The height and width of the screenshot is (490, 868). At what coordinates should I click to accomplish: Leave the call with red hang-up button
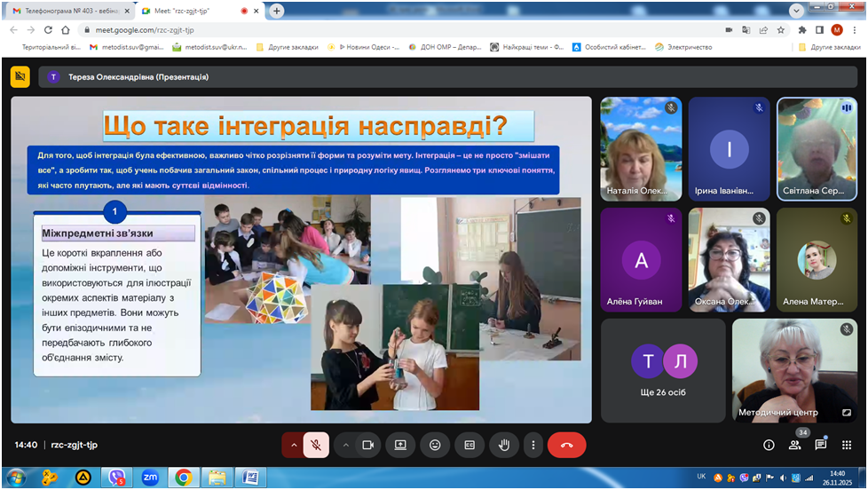[x=566, y=445]
